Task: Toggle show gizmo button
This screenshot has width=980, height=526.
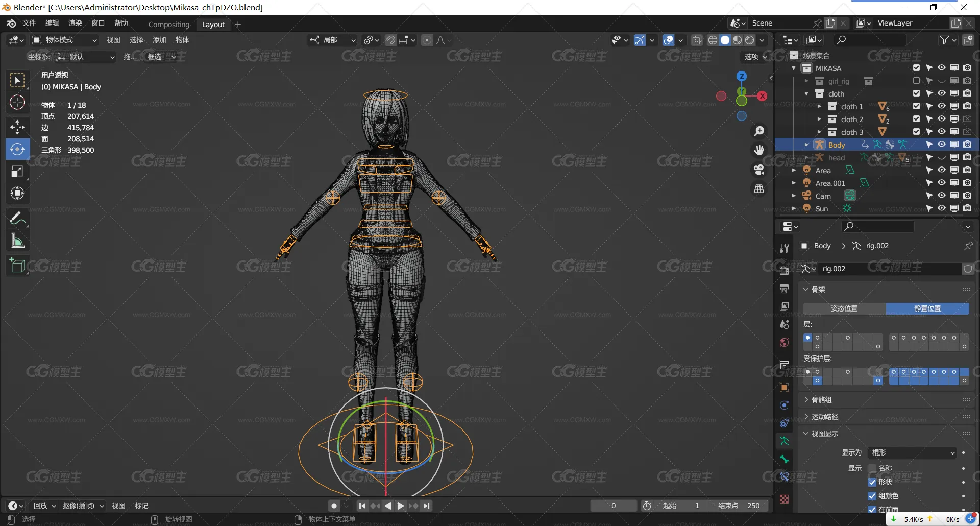Action: 640,40
